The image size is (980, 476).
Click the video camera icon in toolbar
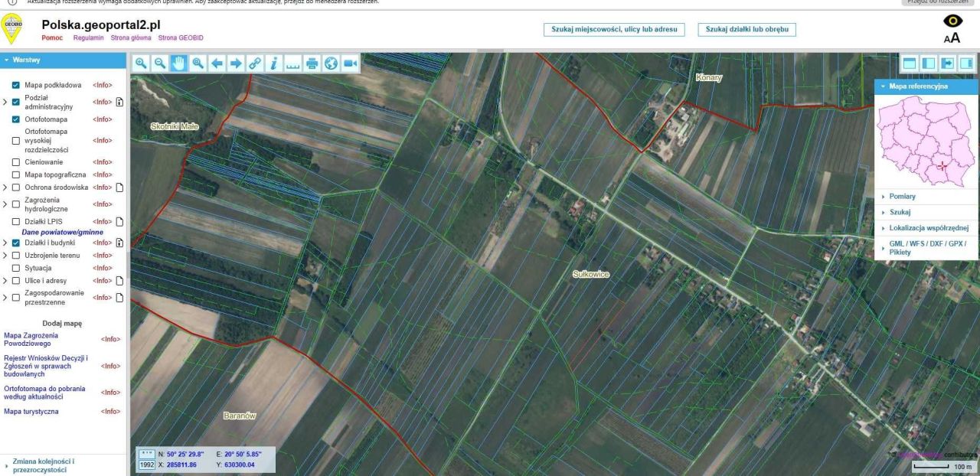point(350,63)
